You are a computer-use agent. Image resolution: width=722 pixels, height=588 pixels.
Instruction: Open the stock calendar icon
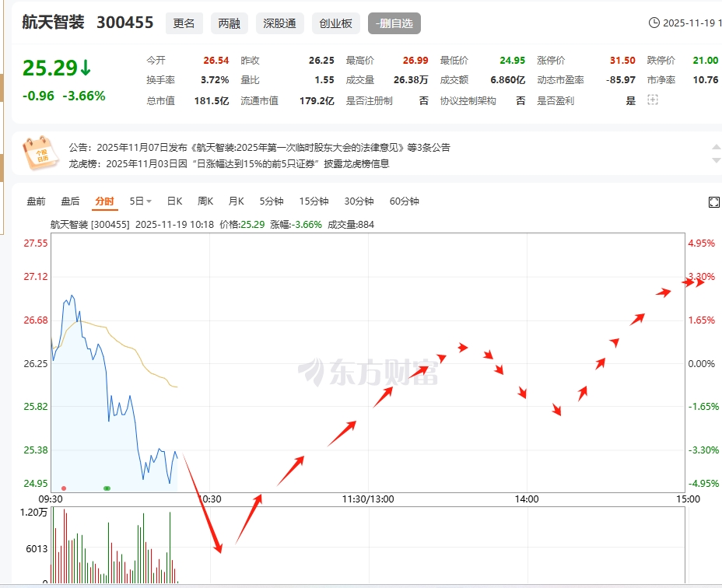pyautogui.click(x=40, y=153)
